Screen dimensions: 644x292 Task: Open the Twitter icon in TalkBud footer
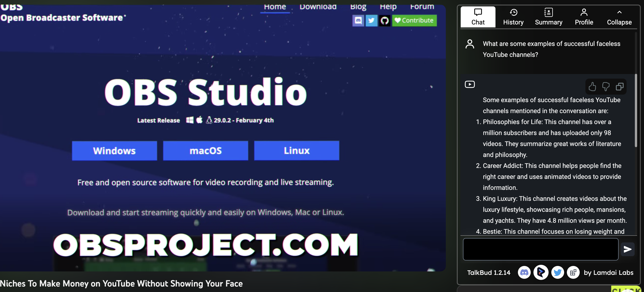click(557, 272)
